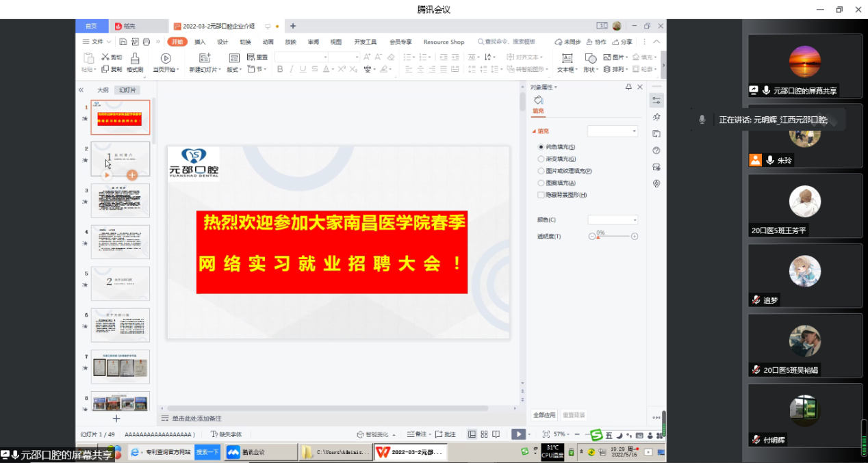The width and height of the screenshot is (868, 463).
Task: Click the 当页开始 slideshow play icon
Action: point(166,59)
